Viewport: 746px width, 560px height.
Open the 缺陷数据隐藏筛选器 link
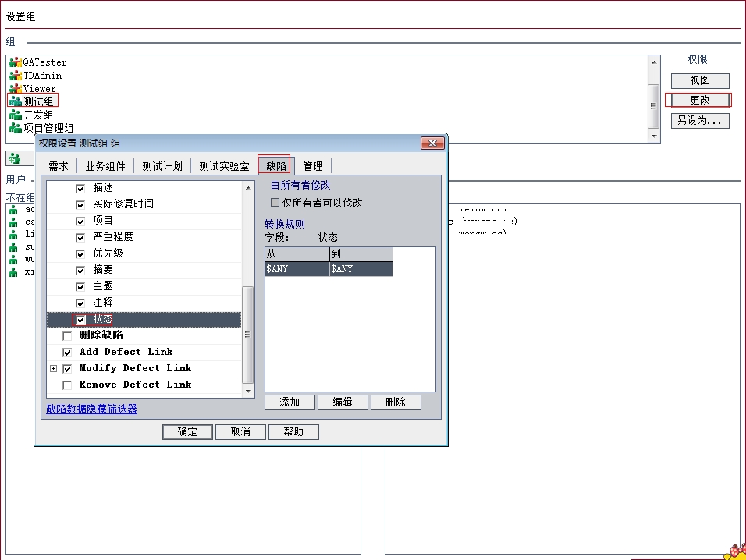(91, 409)
